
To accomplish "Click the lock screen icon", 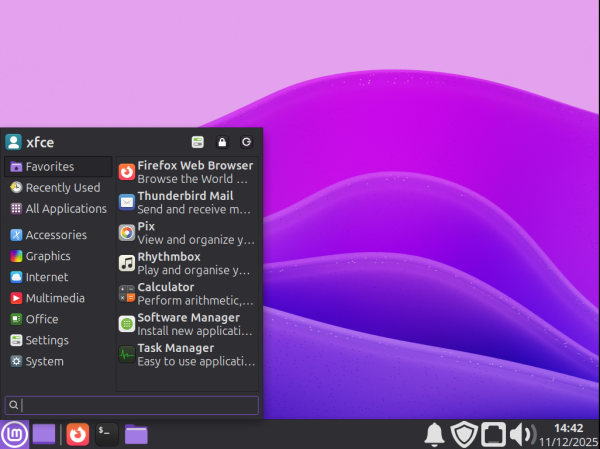I will pos(222,142).
